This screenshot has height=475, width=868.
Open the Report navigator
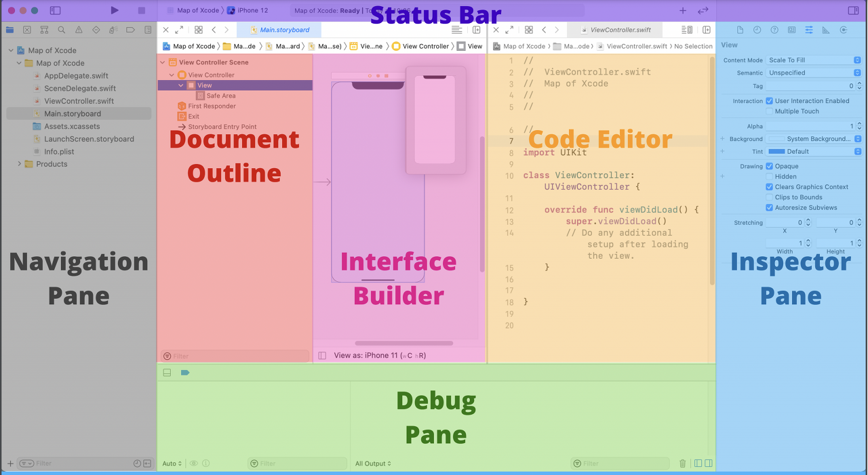[148, 30]
